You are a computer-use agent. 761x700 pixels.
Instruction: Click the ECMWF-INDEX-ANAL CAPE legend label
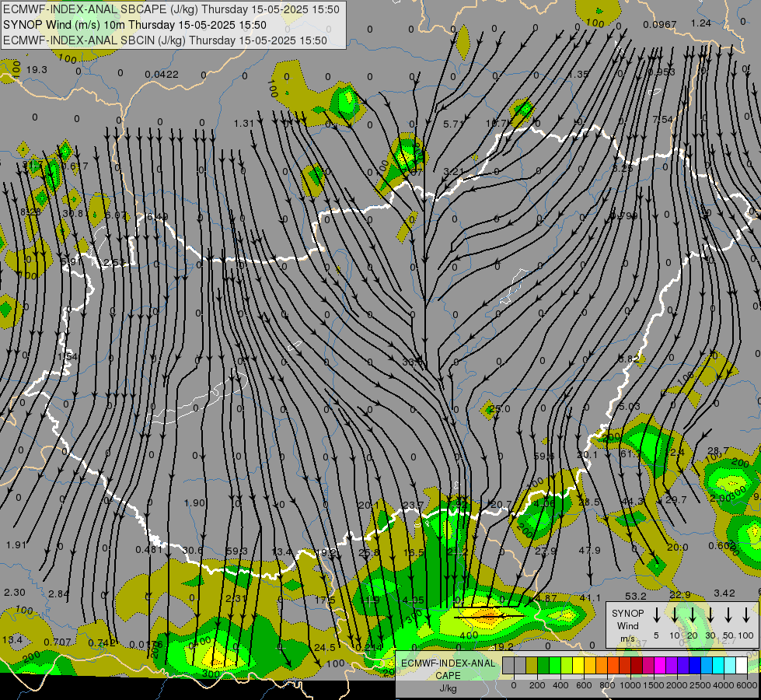click(448, 669)
